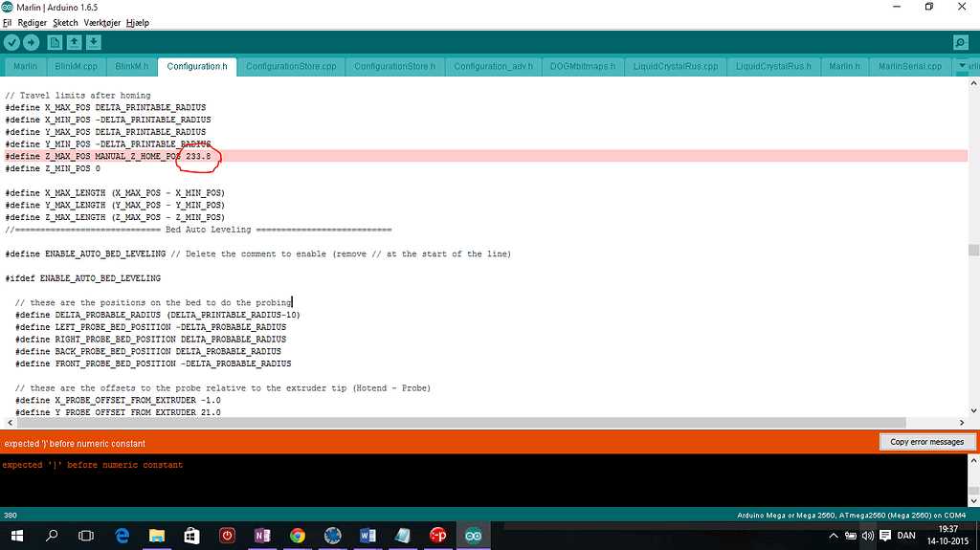This screenshot has height=550, width=980.
Task: Click the editor scroll up arrow
Action: coord(973,83)
